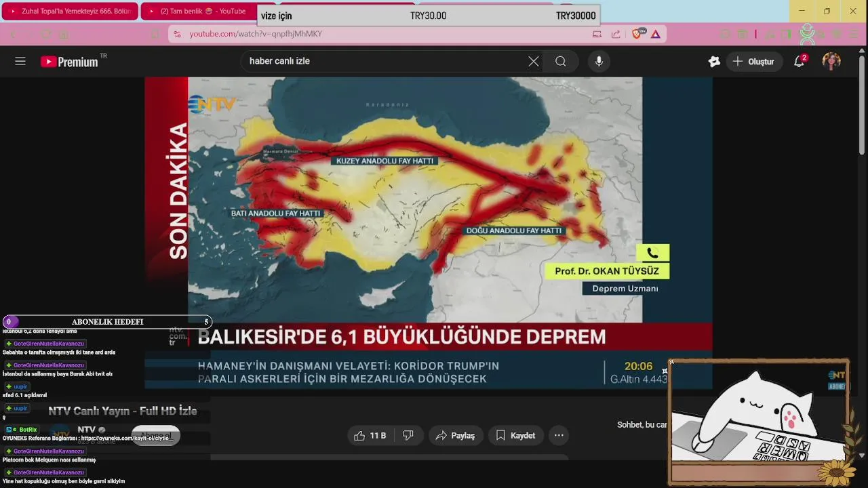The width and height of the screenshot is (868, 488).
Task: Like the video with thumbs up
Action: tap(370, 436)
